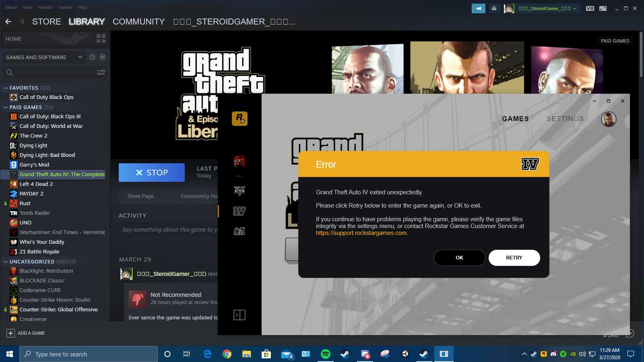Click the Steam library vertical scrollbar

click(x=641, y=54)
